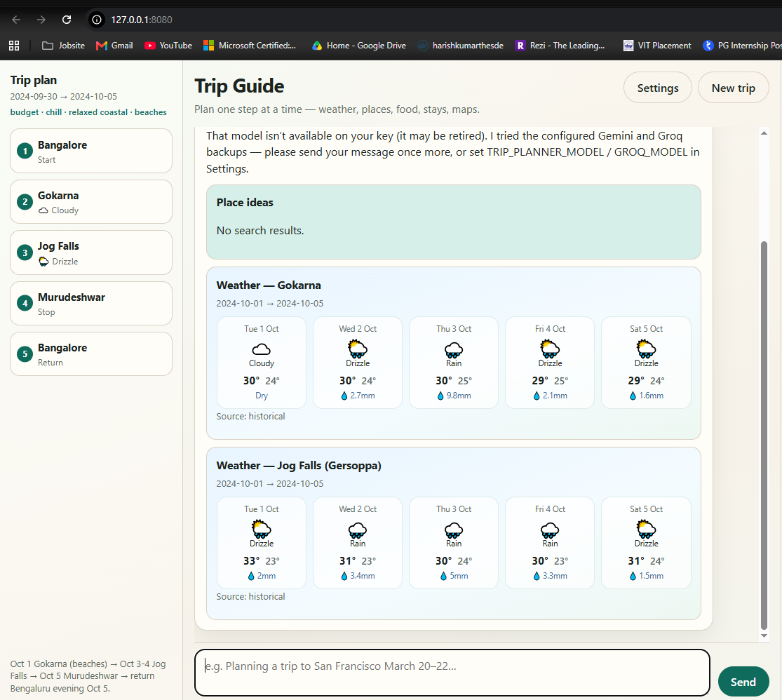The width and height of the screenshot is (782, 700).
Task: Click Jog Falls 'Source: historical' text
Action: tap(251, 596)
